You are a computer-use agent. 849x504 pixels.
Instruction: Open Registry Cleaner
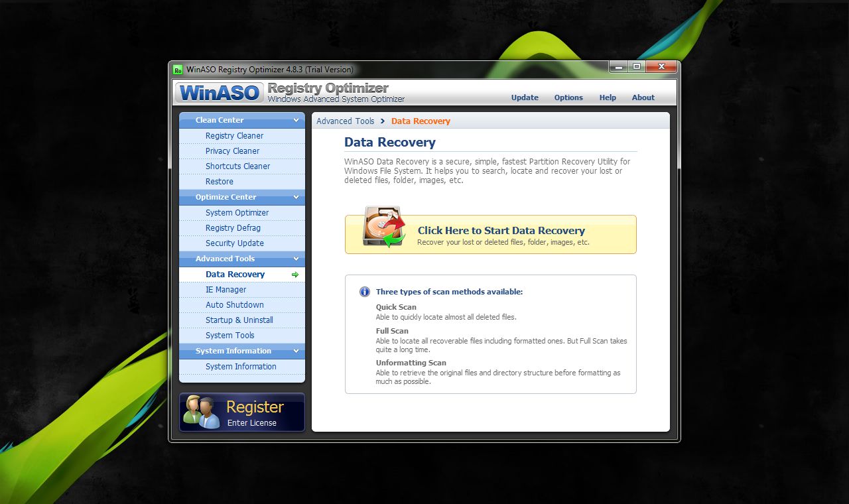[x=242, y=136]
